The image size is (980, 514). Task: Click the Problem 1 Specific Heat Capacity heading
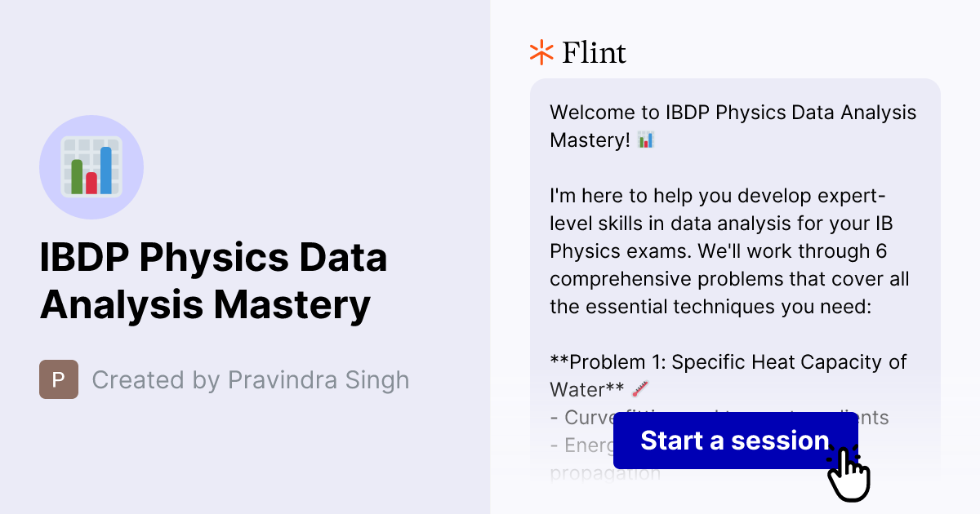pos(727,361)
